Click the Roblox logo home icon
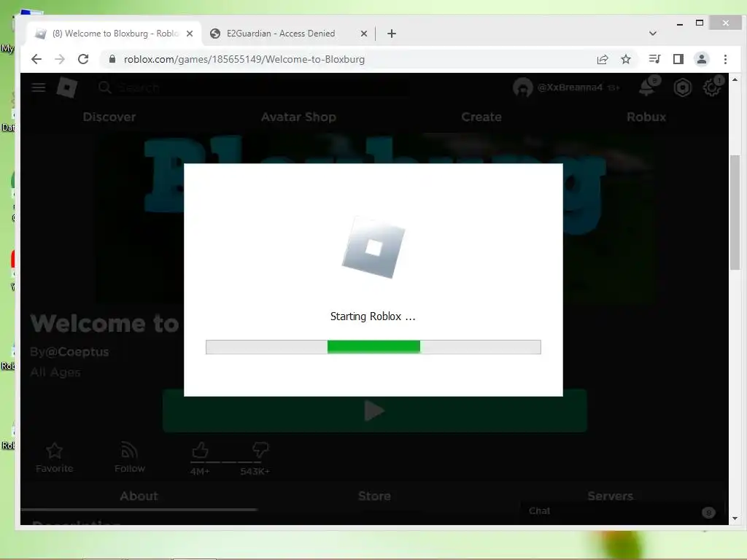This screenshot has width=747, height=560. click(66, 87)
